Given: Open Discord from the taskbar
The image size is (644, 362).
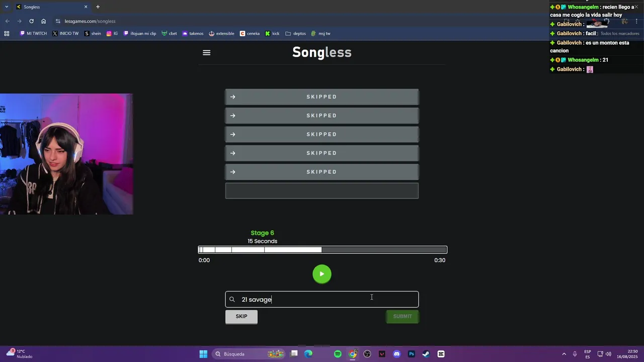Looking at the screenshot, I should (x=396, y=354).
